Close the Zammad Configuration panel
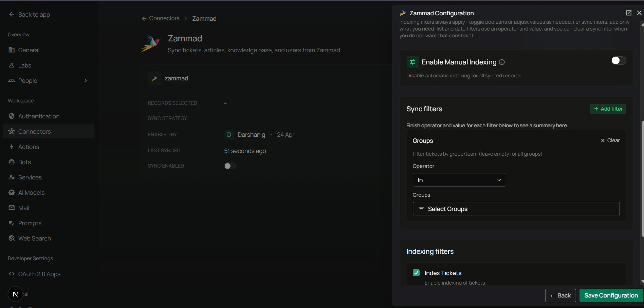644x308 pixels. click(639, 13)
